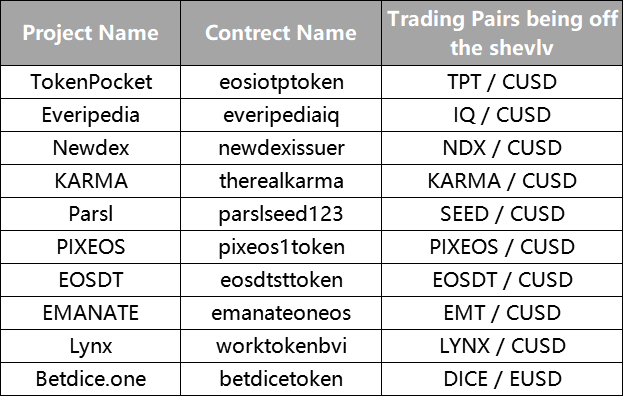Click the Contract Name column header
This screenshot has width=624, height=397.
[281, 33]
